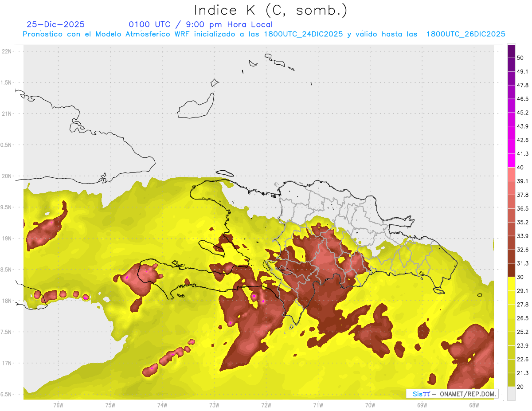Click the "76W" longitude axis label
This screenshot has width=532, height=411.
click(58, 405)
